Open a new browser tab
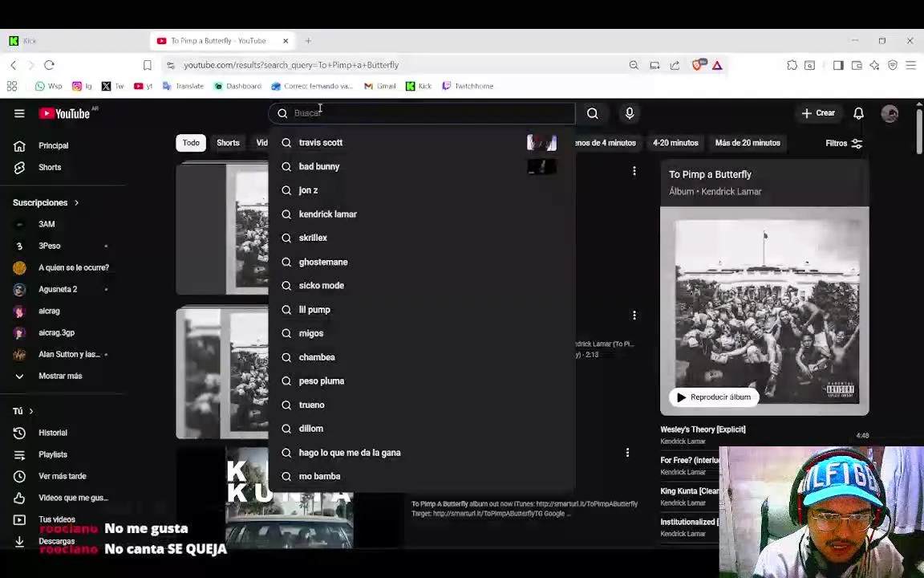Image resolution: width=924 pixels, height=578 pixels. (308, 41)
